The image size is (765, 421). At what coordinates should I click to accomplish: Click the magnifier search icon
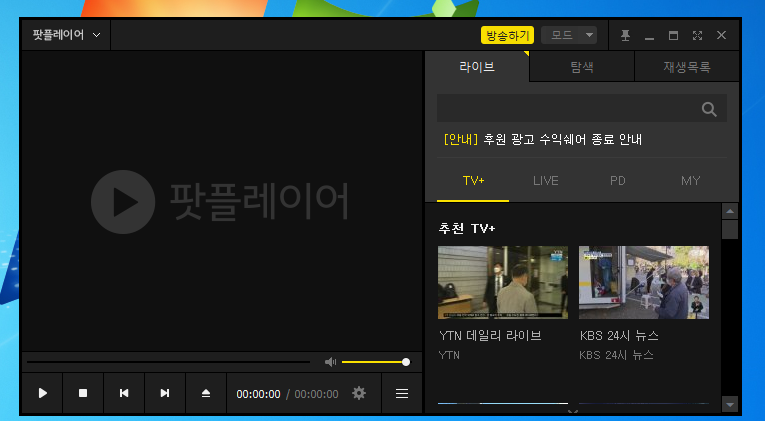pos(709,109)
